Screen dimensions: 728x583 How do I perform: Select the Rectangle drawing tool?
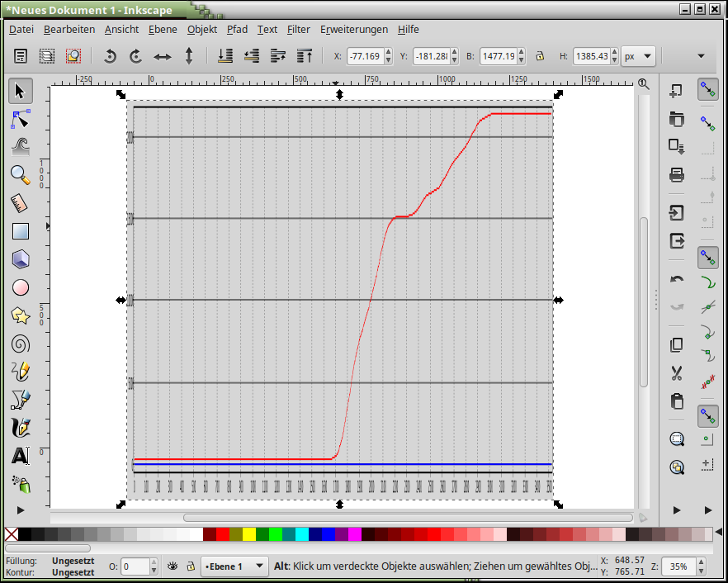click(x=21, y=231)
